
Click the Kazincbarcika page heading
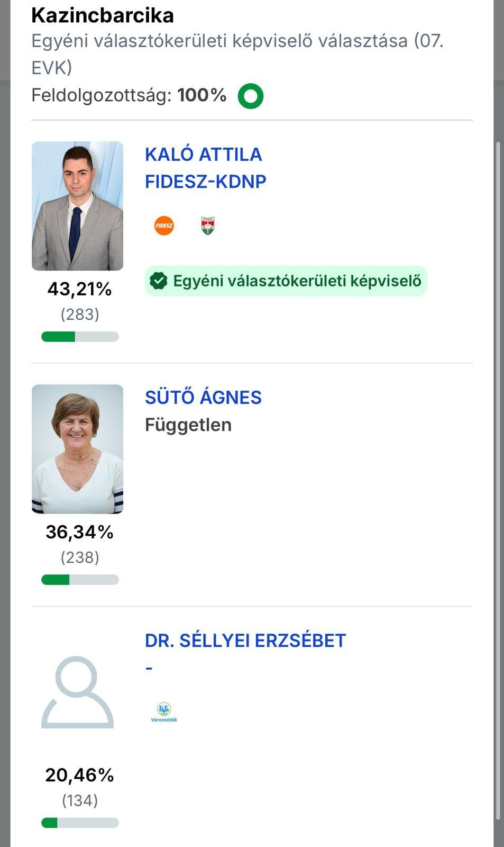(x=103, y=15)
